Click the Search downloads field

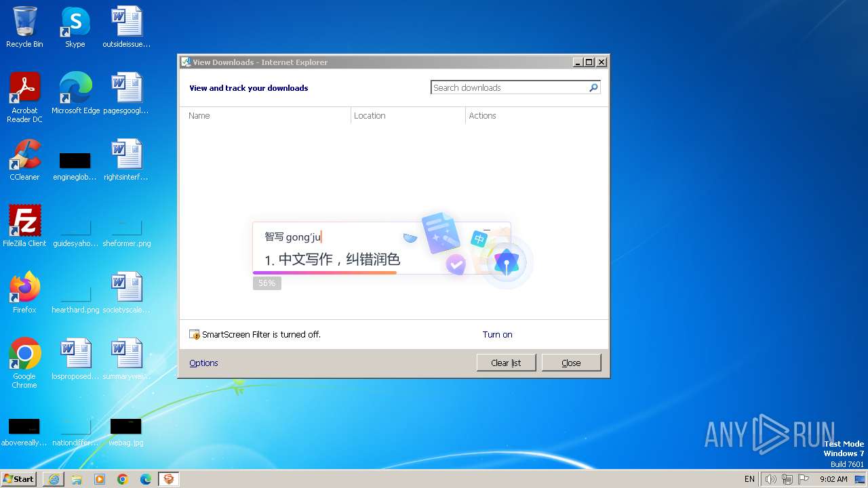coord(510,87)
